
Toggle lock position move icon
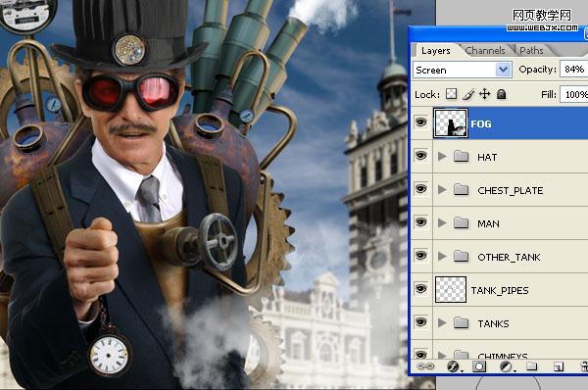point(484,94)
